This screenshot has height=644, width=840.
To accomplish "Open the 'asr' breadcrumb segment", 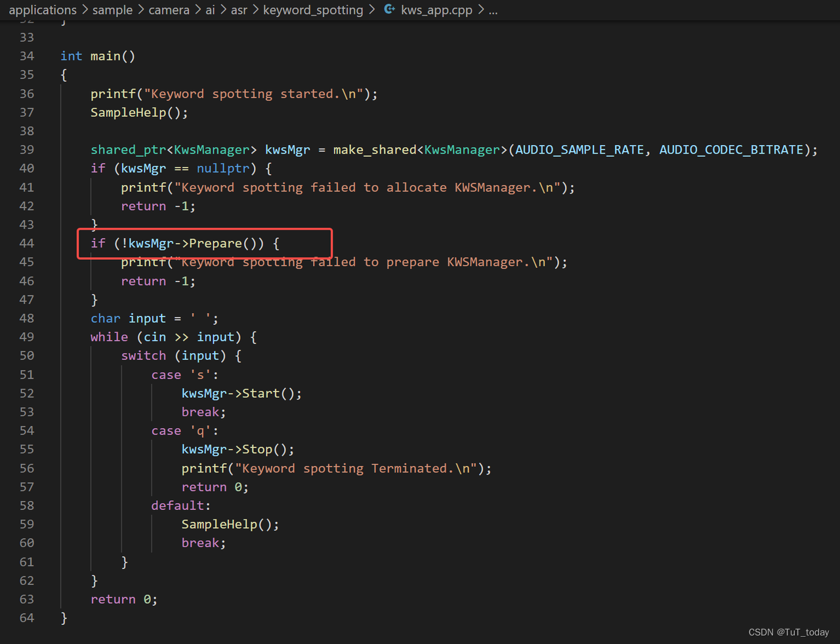I will click(x=239, y=10).
